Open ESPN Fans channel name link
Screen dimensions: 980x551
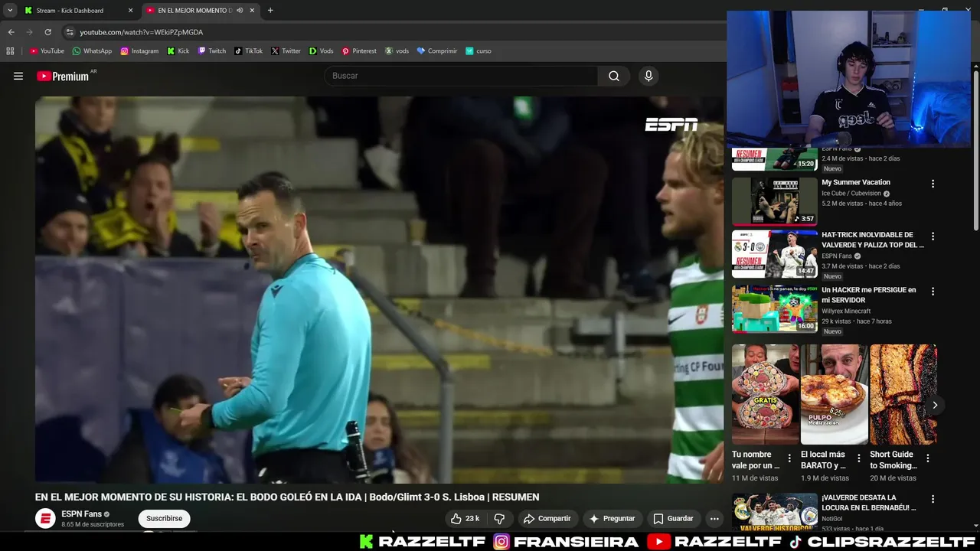[81, 514]
